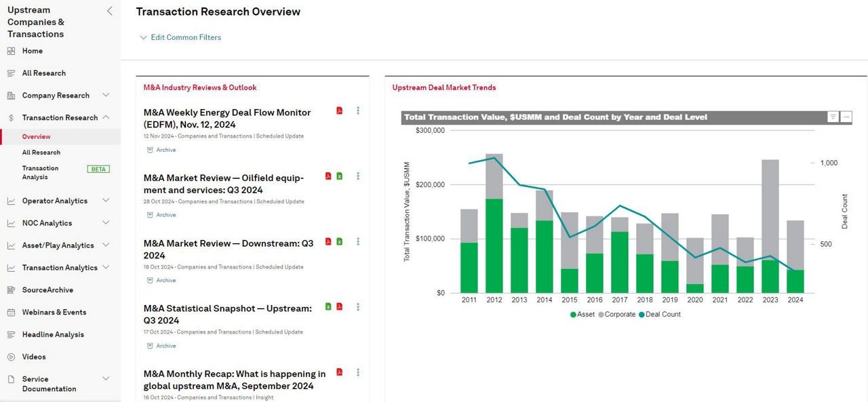Click the chart filter icon

(x=833, y=117)
